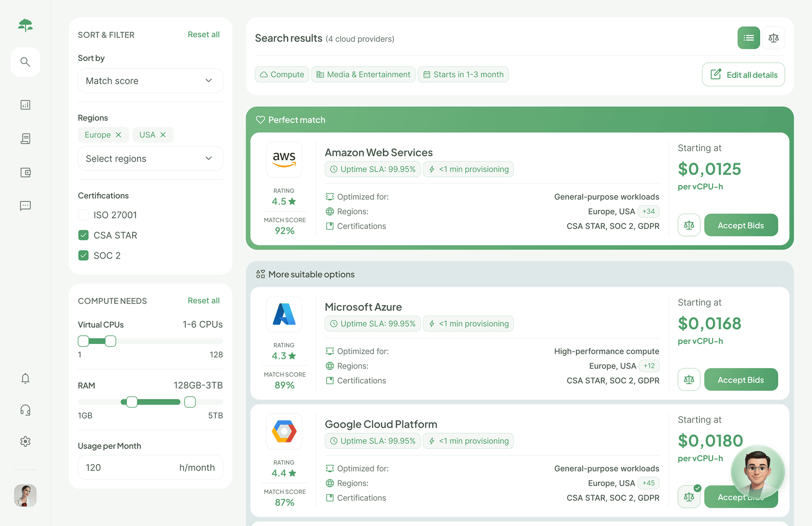Expand the Select regions dropdown
The width and height of the screenshot is (812, 526).
point(150,159)
